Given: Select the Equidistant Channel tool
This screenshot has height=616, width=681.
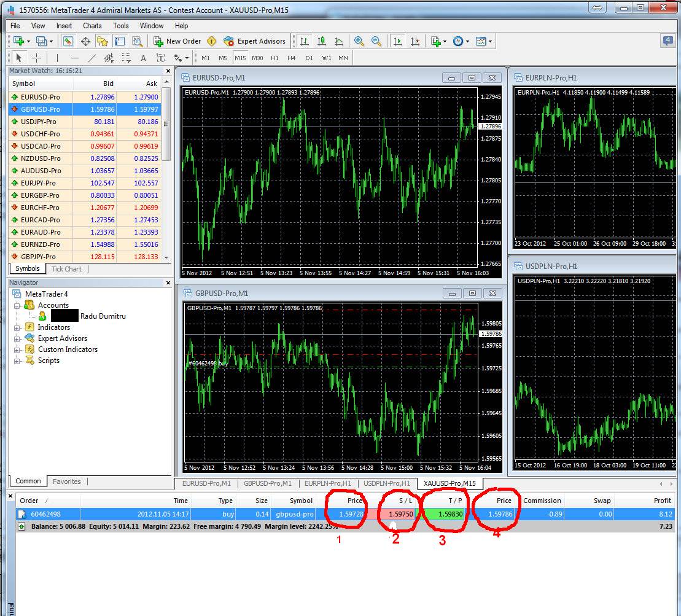Looking at the screenshot, I should (x=109, y=58).
